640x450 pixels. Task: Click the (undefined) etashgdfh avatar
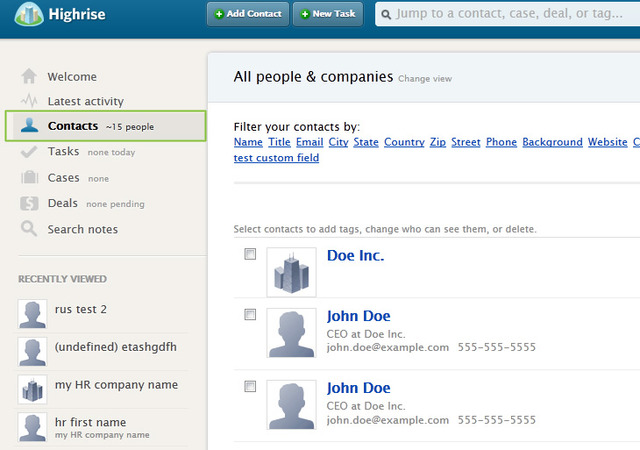tap(32, 352)
